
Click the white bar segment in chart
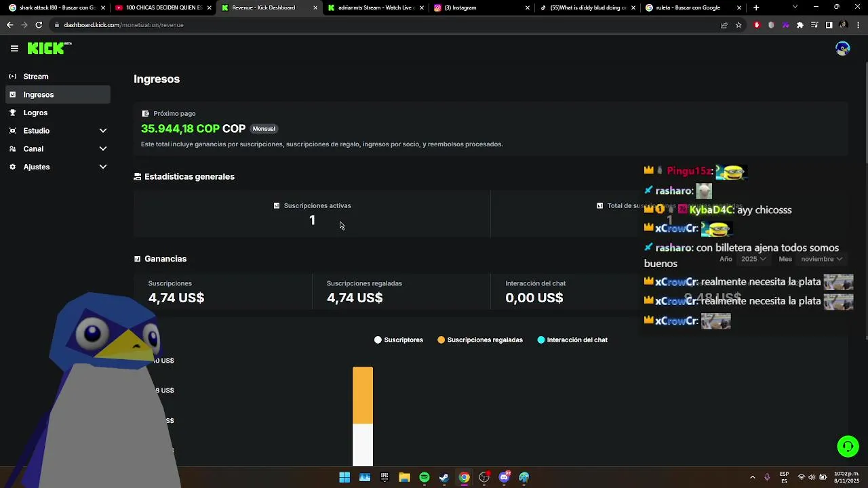point(363,445)
